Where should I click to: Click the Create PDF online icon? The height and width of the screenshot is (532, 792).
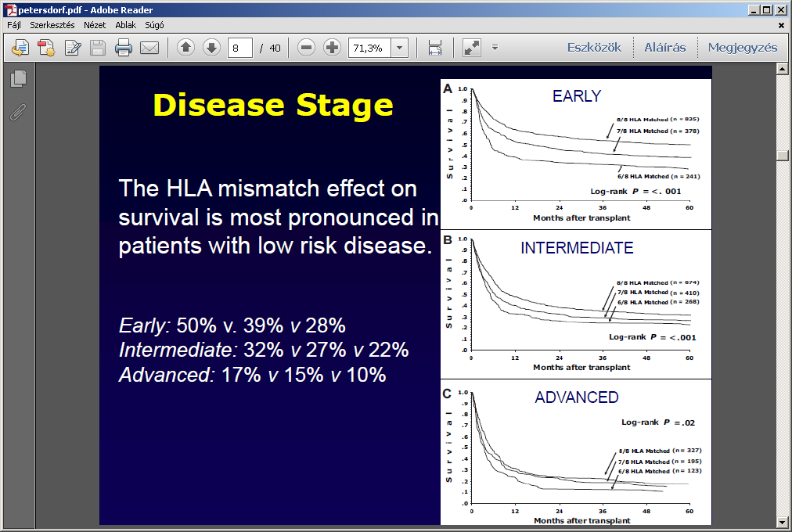click(20, 48)
